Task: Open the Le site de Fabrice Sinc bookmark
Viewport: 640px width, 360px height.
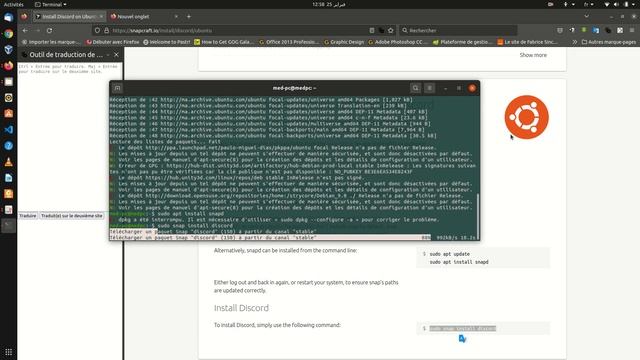Action: [527, 42]
